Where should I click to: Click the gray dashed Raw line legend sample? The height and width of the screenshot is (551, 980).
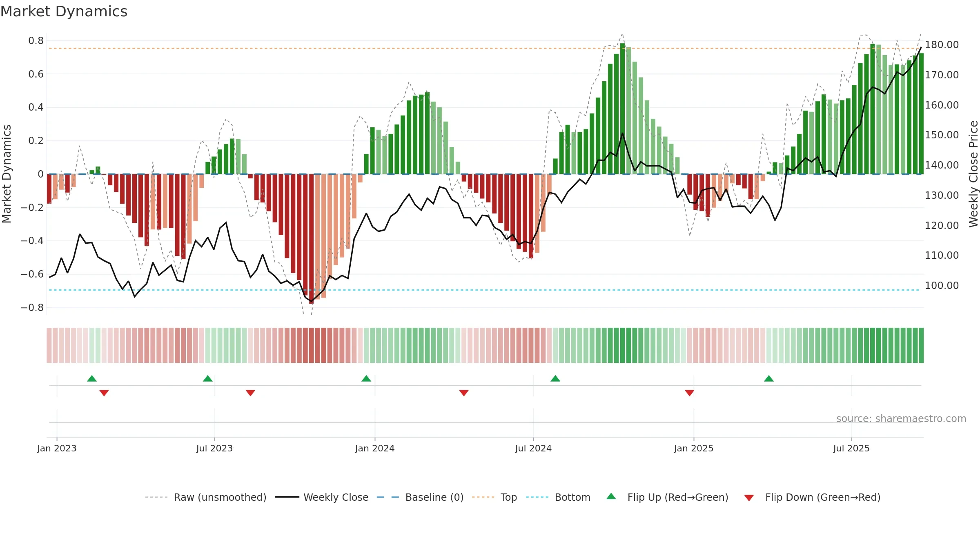[x=156, y=497]
